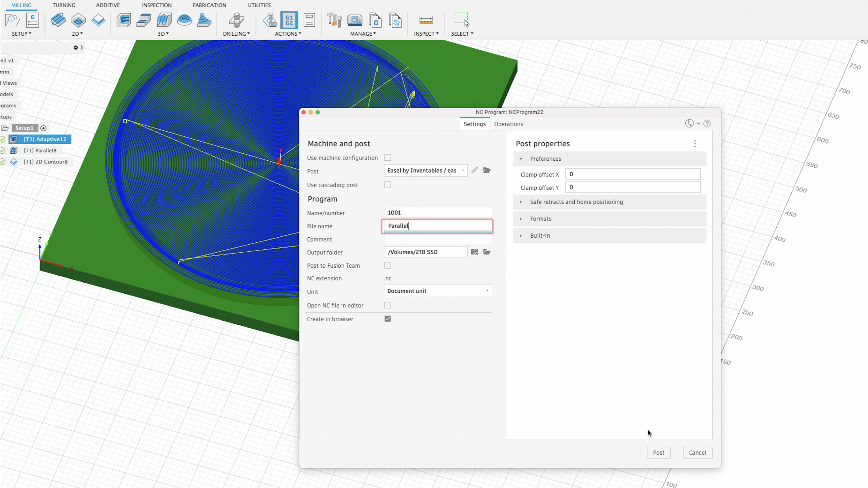Edit post with the pencil icon

pos(474,170)
